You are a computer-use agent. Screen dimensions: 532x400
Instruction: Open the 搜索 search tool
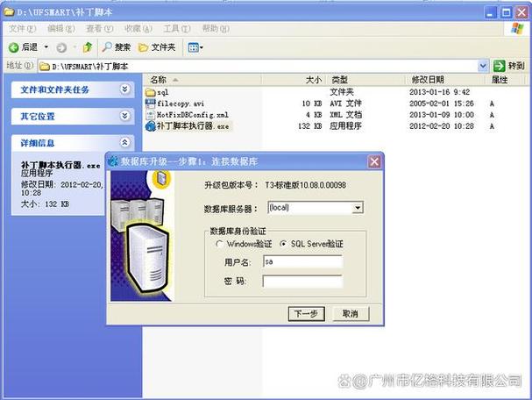click(x=116, y=47)
